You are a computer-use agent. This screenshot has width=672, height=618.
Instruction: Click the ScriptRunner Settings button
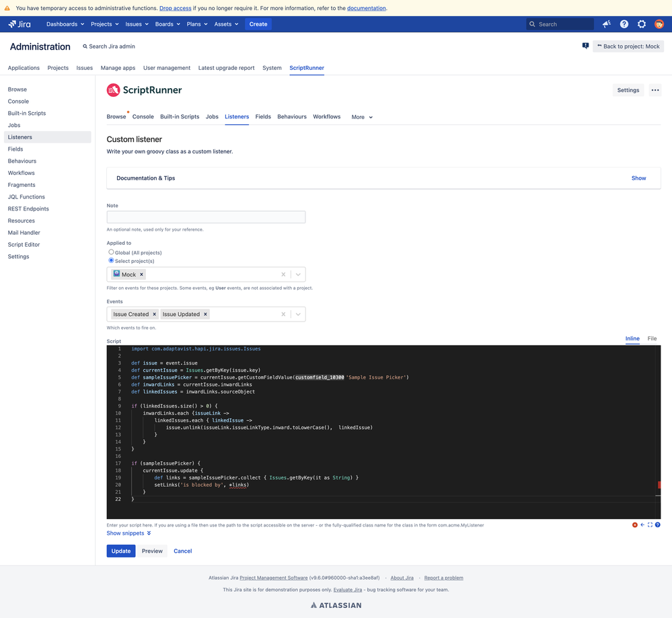[628, 90]
